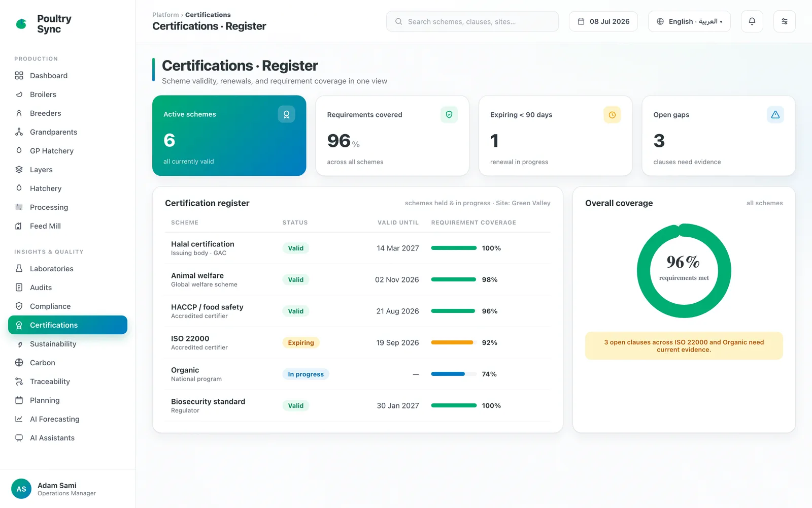
Task: Click the 96% overall coverage donut chart
Action: tap(684, 271)
